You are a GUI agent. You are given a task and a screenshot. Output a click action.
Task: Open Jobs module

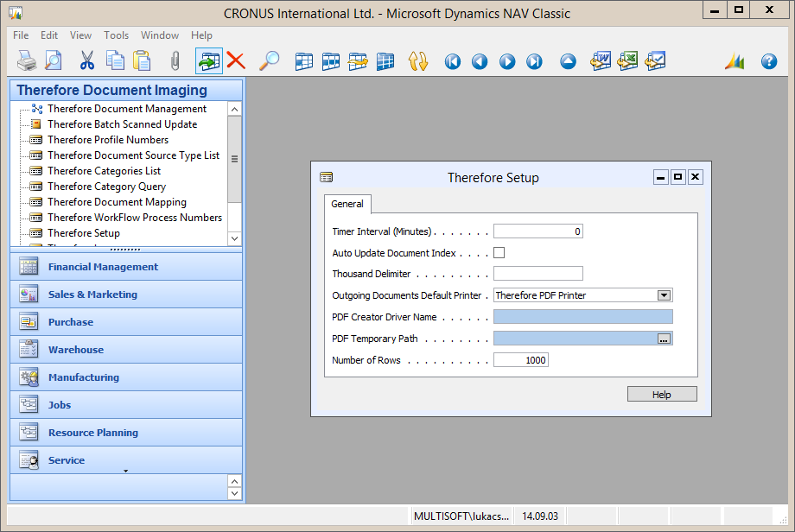coord(126,405)
